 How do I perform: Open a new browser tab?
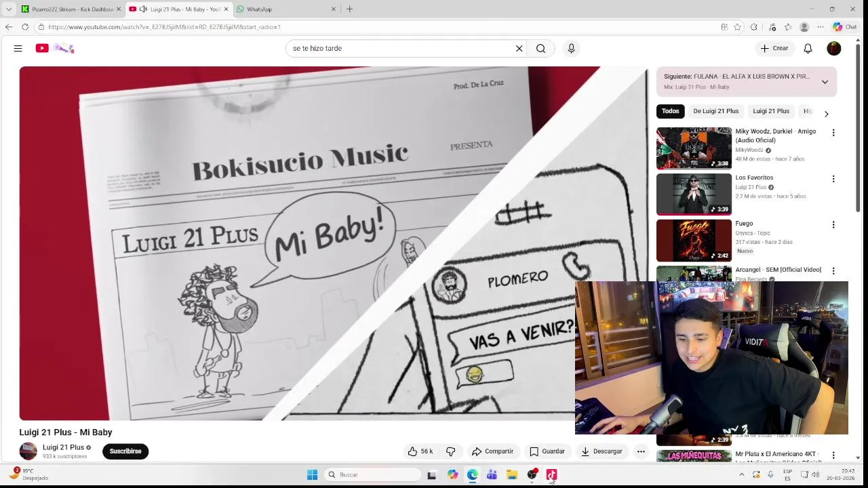349,9
